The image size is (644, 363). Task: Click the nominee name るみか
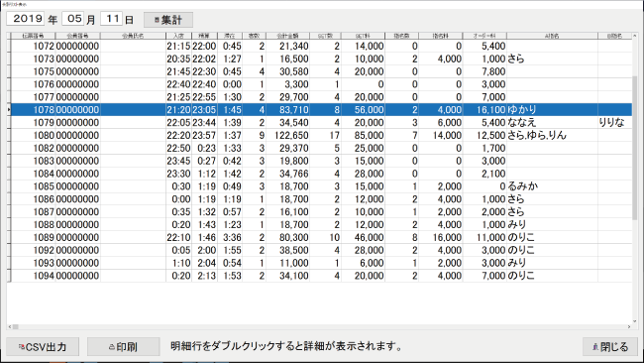[523, 186]
